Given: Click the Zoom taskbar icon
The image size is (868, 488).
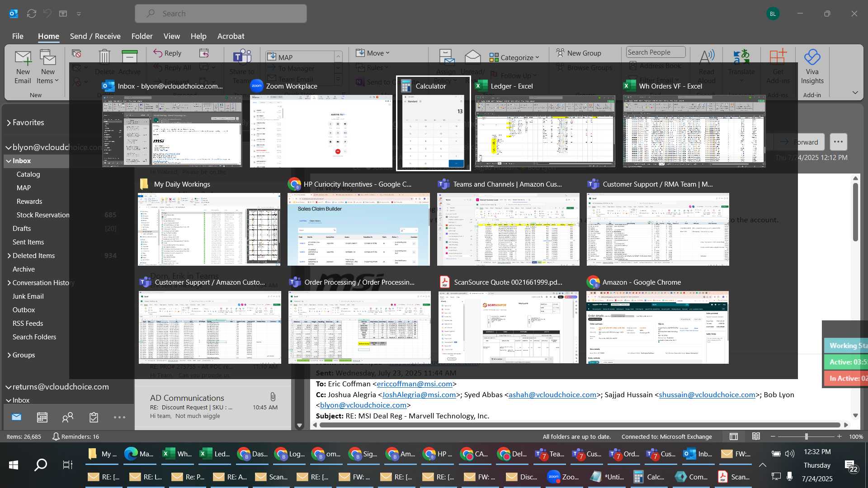Looking at the screenshot, I should point(563,477).
